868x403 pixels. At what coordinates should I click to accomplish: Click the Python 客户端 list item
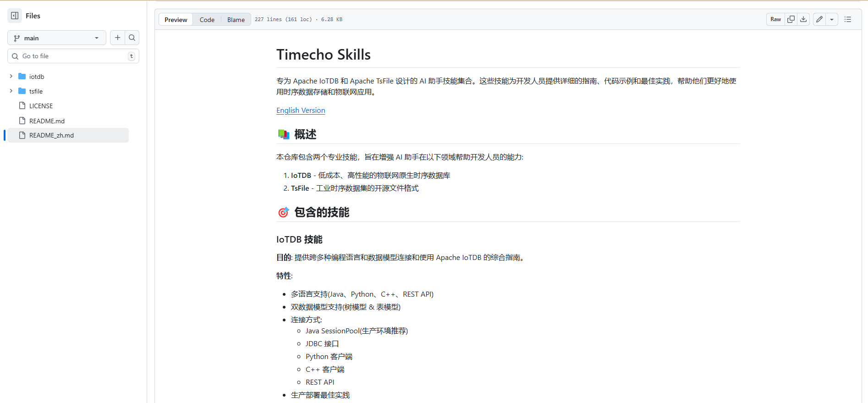tap(329, 357)
